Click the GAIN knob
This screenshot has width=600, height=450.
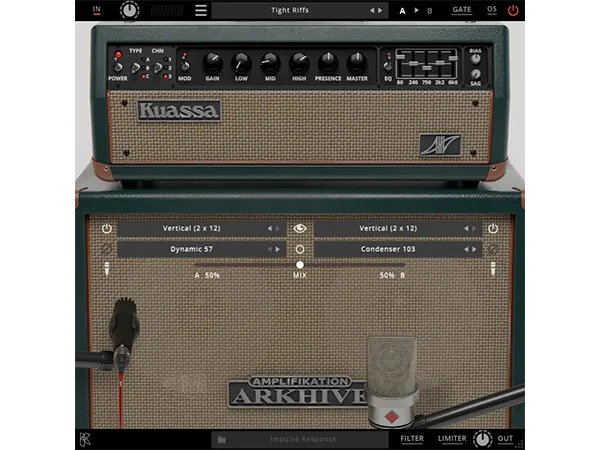(x=212, y=63)
